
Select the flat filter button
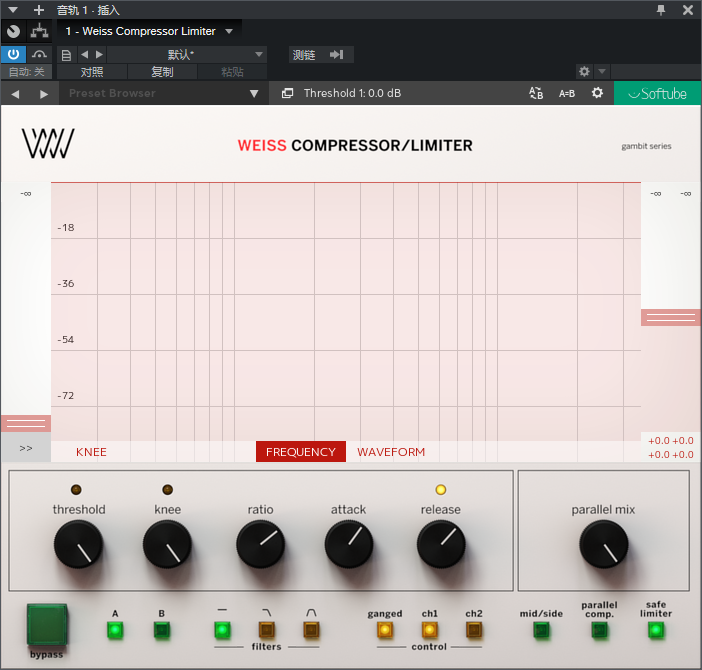click(222, 630)
